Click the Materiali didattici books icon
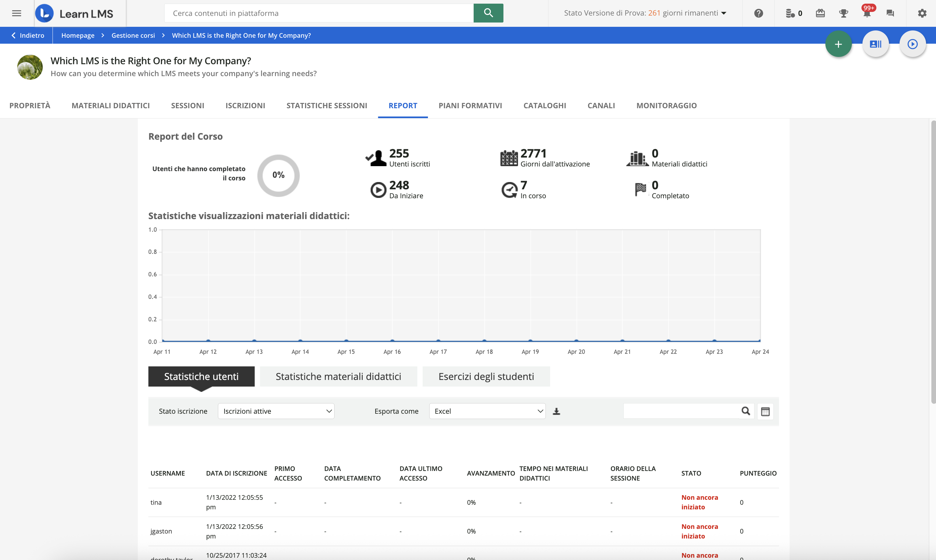The image size is (936, 560). point(637,158)
